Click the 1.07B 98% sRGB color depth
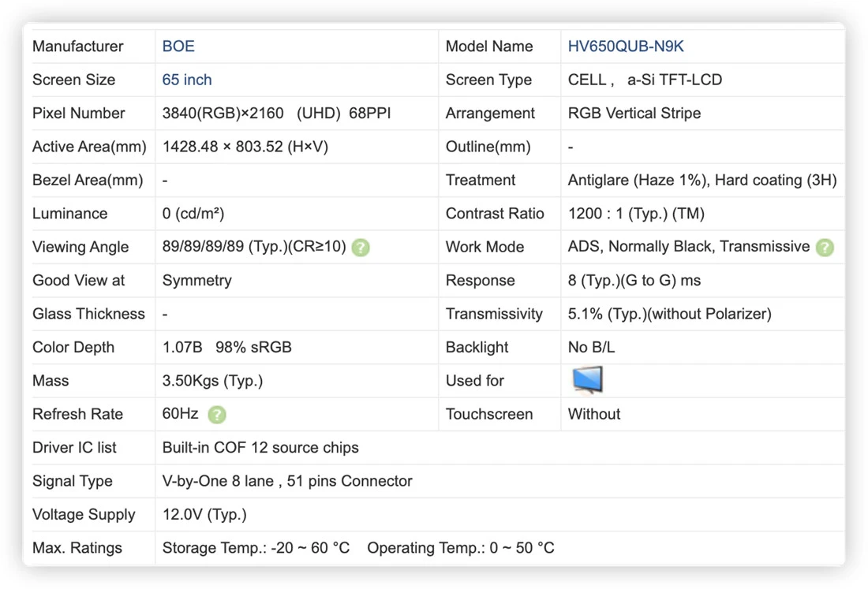This screenshot has height=589, width=868. tap(227, 347)
